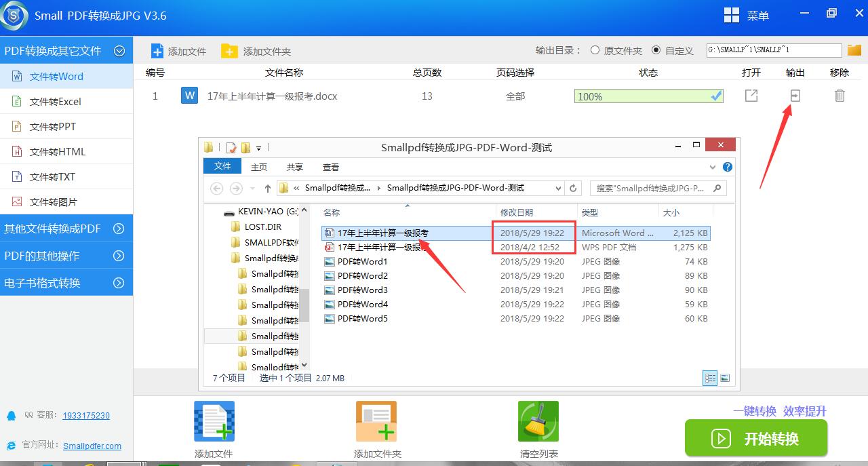
Task: Expand the Explorer ribbon chevron
Action: 712,167
